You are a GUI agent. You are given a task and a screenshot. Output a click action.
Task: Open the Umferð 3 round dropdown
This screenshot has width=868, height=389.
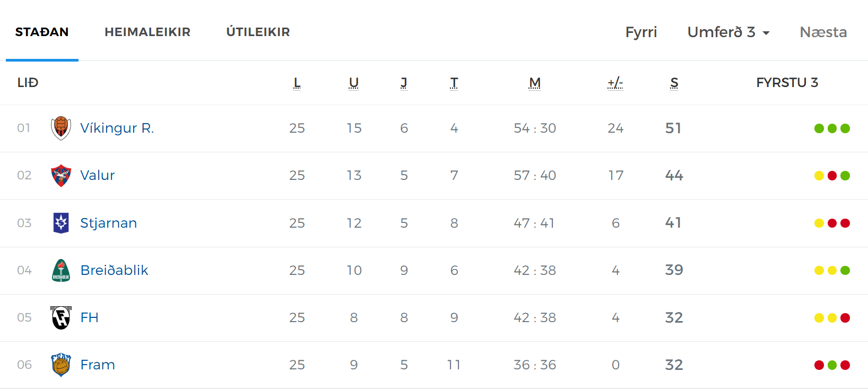(728, 32)
